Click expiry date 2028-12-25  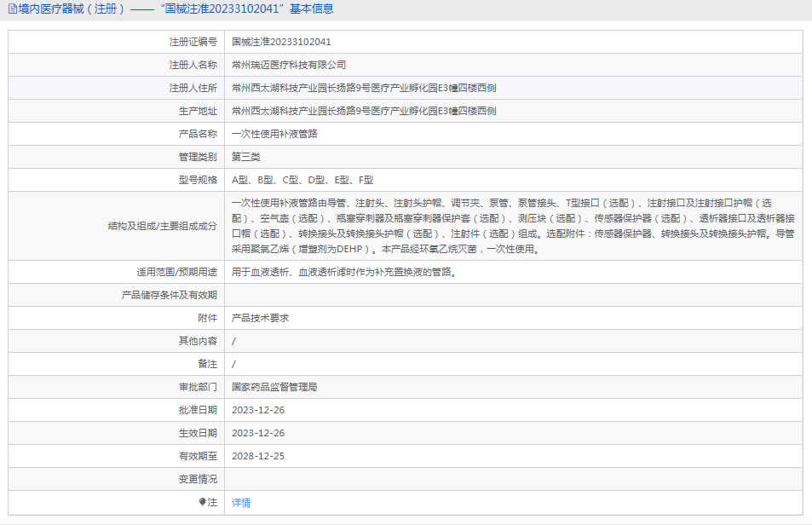coord(258,456)
